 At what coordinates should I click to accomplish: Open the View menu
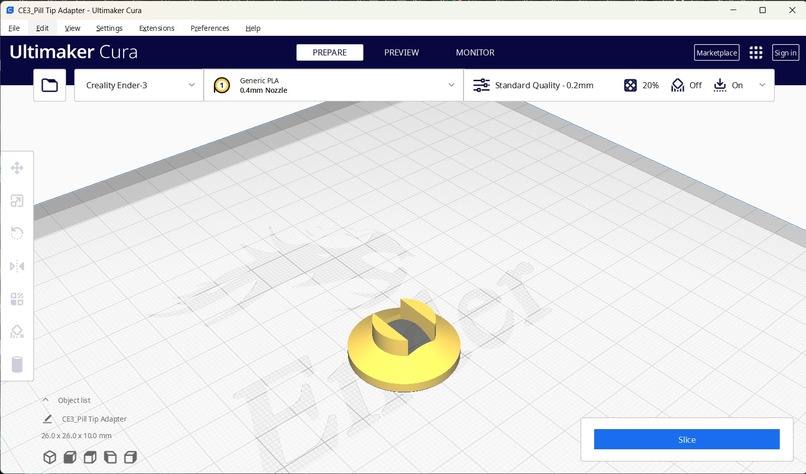tap(72, 28)
